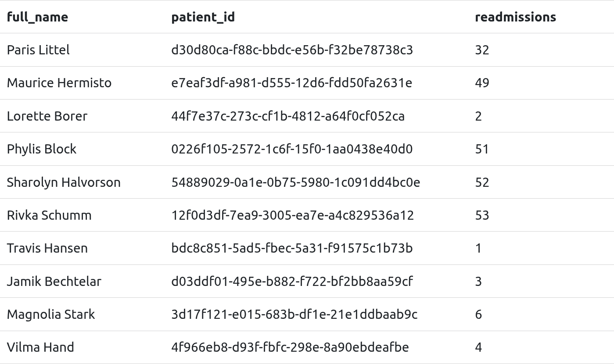Click patient ID starting with e7eaf3df
This screenshot has height=364, width=614.
(291, 83)
